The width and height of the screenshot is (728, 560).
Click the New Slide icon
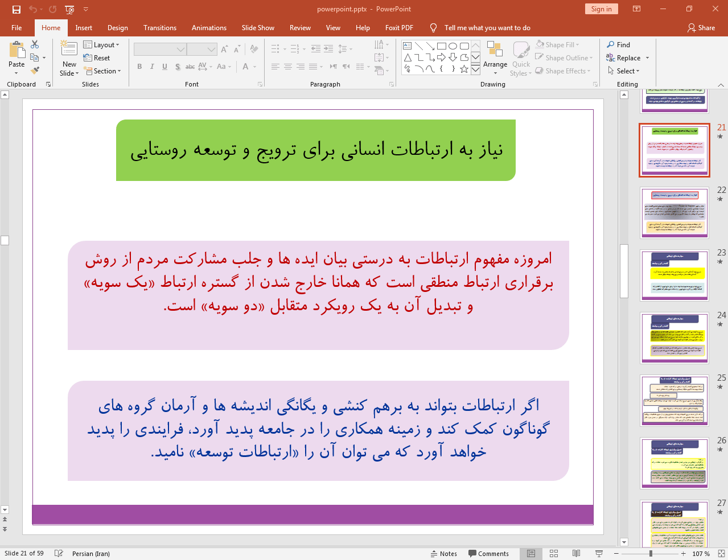pos(69,50)
